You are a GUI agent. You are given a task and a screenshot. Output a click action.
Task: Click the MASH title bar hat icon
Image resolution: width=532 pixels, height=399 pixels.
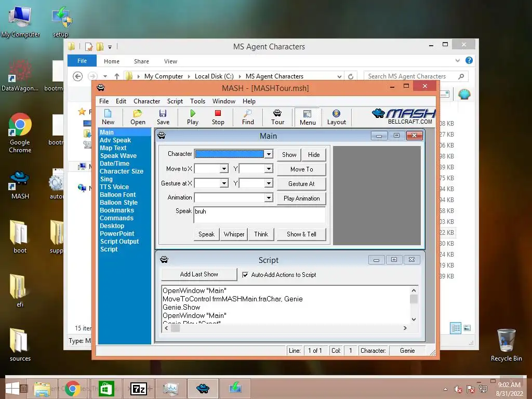(x=101, y=87)
